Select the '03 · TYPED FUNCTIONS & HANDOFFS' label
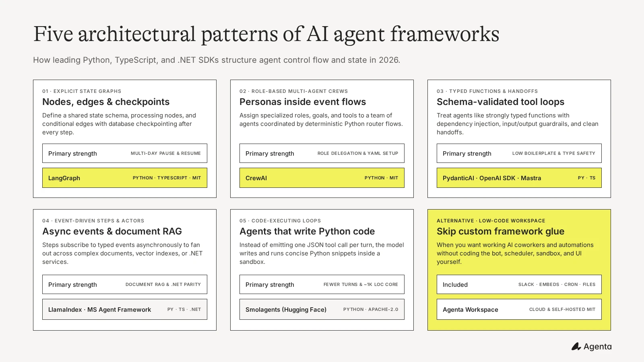The image size is (644, 362). (x=487, y=91)
